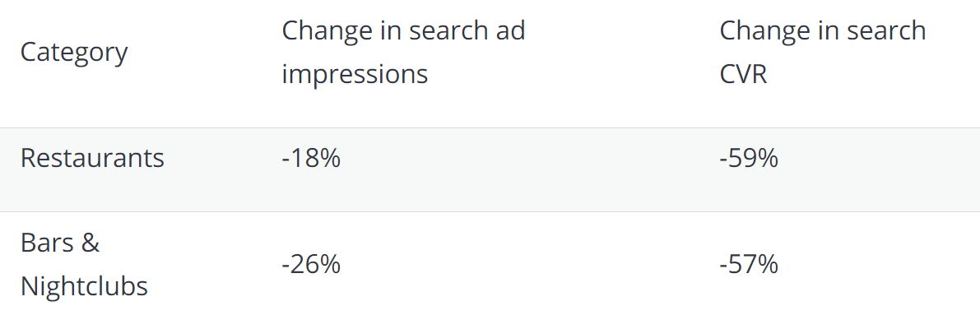Viewport: 980px width, 329px height.
Task: Click the word 'impressions' in the header
Action: (x=355, y=75)
